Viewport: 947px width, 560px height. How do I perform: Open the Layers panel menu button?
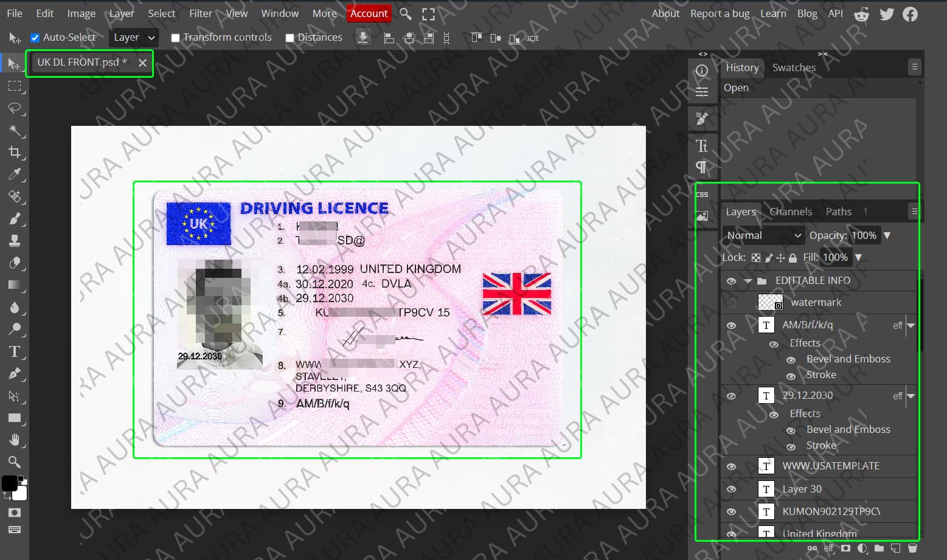[914, 211]
